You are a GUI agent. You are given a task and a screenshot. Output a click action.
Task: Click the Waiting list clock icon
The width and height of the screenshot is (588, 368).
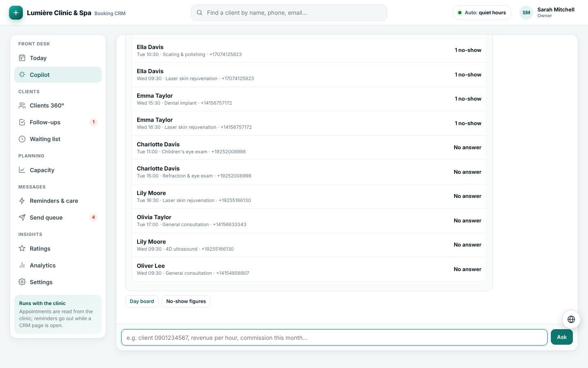(22, 139)
